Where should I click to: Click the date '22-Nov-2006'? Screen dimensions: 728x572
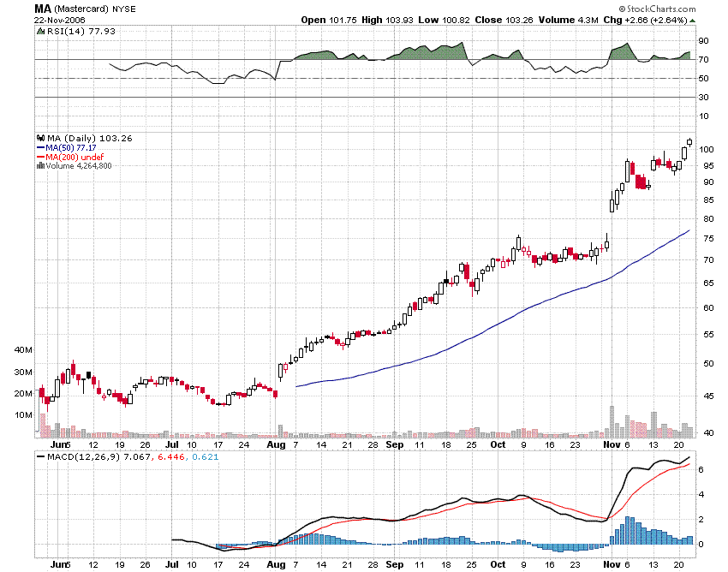pos(59,20)
